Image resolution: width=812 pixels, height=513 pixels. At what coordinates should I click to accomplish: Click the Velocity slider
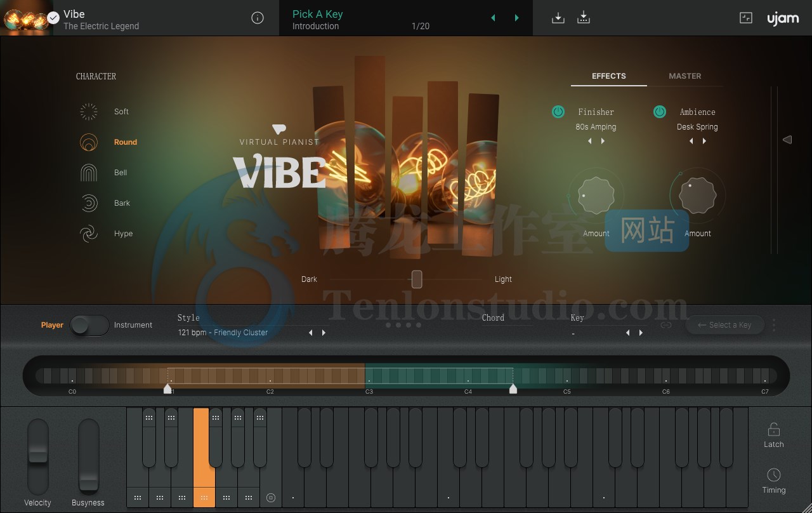(37, 456)
